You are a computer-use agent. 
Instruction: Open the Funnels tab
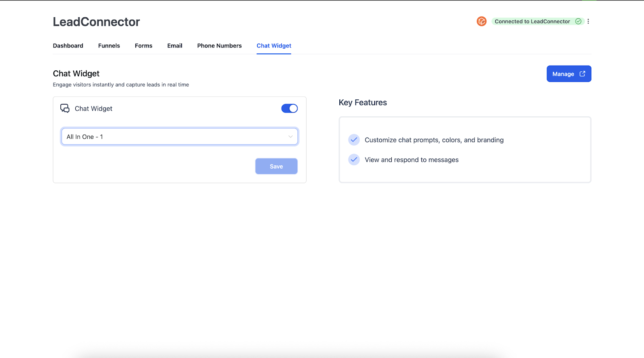pos(109,46)
